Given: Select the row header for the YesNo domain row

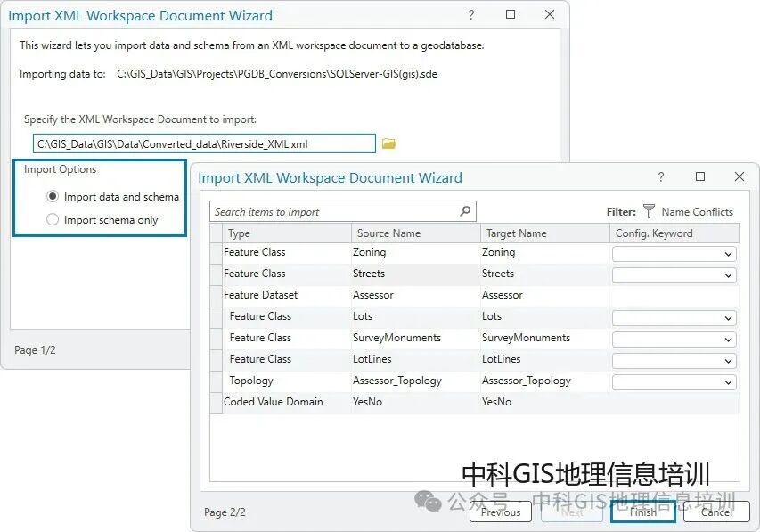Looking at the screenshot, I should coord(217,403).
